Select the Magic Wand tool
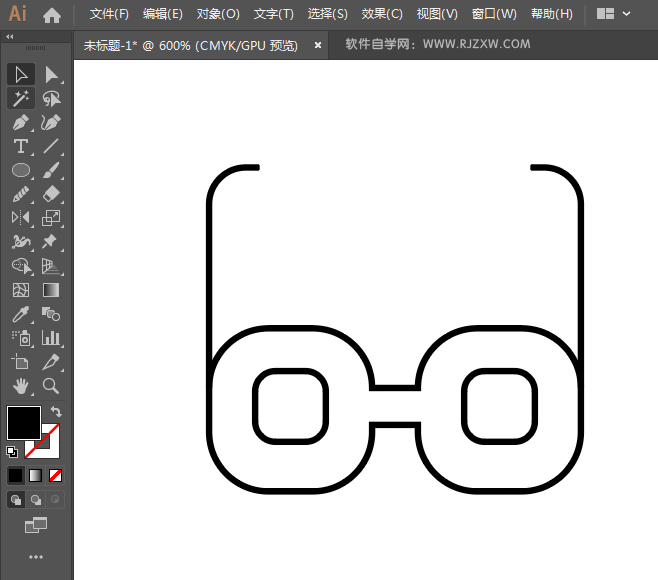 [21, 98]
